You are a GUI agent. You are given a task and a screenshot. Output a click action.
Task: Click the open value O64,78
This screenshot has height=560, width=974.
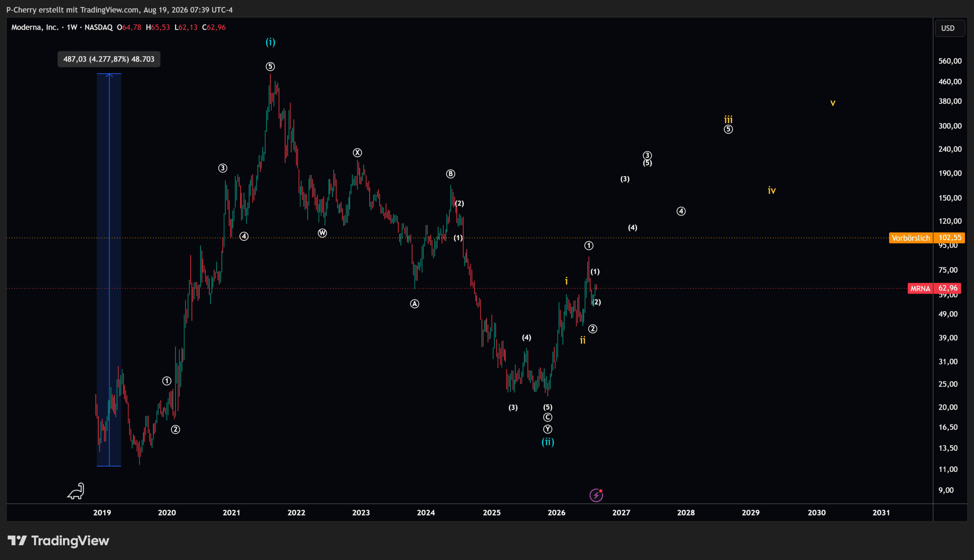[129, 27]
